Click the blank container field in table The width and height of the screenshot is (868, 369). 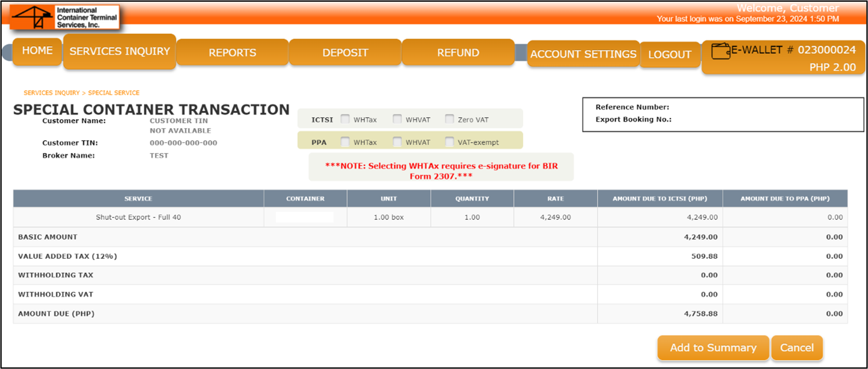point(305,217)
